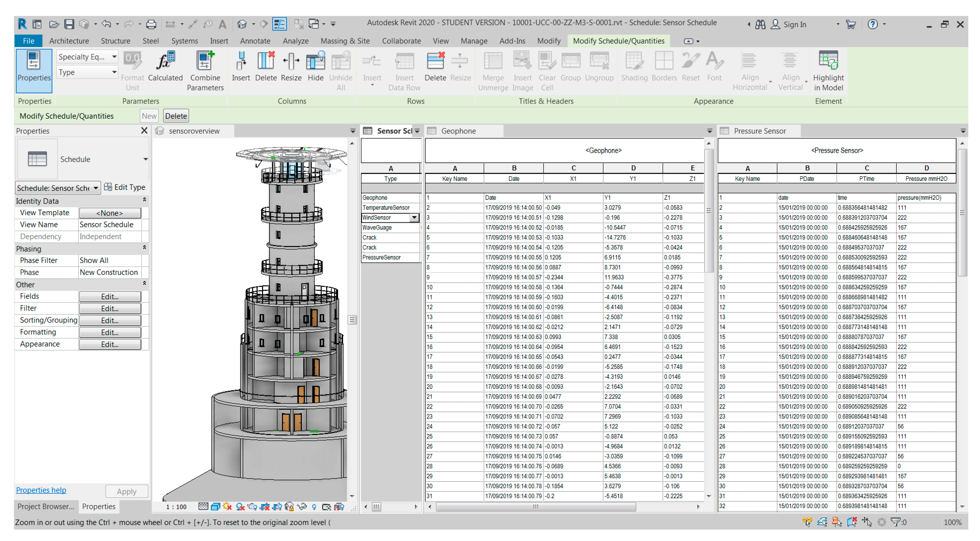Collapse the Identity Data section
Screen dimensions: 980x541
tap(144, 200)
